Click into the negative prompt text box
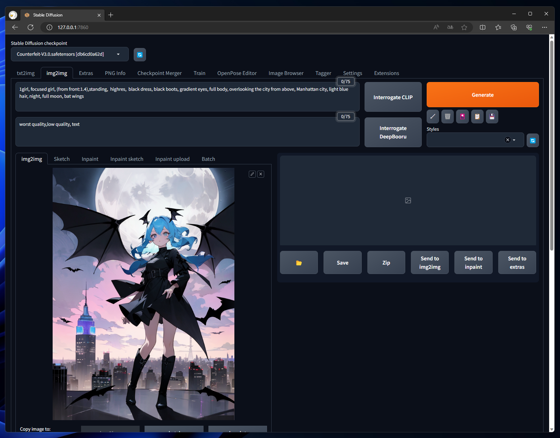Screen dimensions: 560x438 tap(187, 132)
